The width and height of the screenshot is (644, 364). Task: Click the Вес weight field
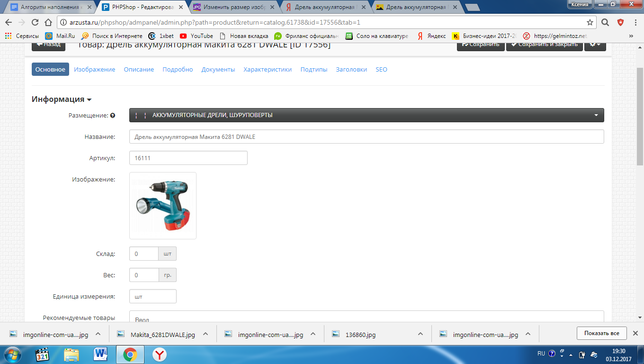coord(144,275)
